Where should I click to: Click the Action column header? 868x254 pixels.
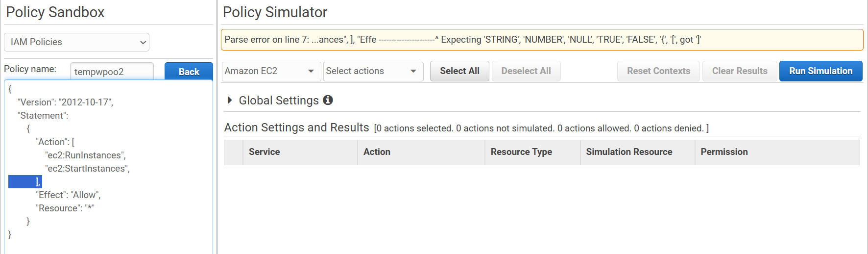click(x=377, y=152)
